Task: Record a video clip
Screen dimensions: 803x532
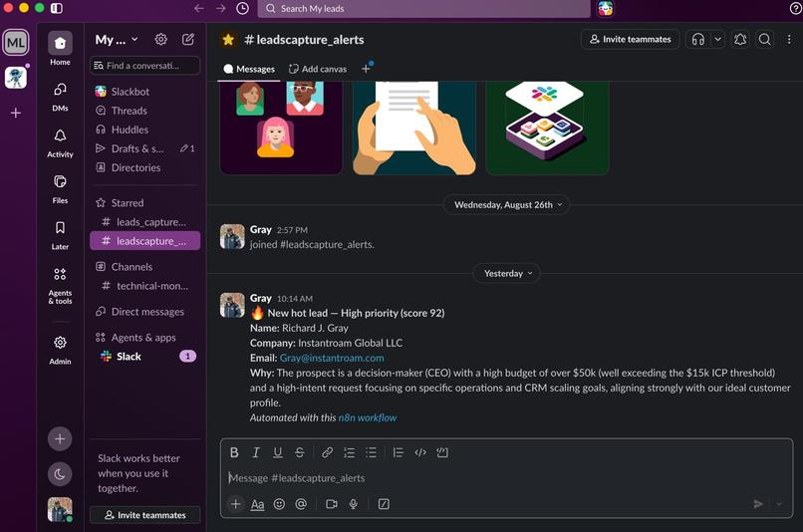Action: tap(332, 504)
